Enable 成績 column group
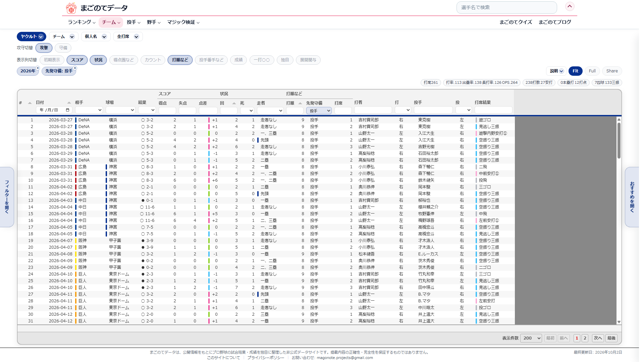The height and width of the screenshot is (362, 644). [x=238, y=60]
